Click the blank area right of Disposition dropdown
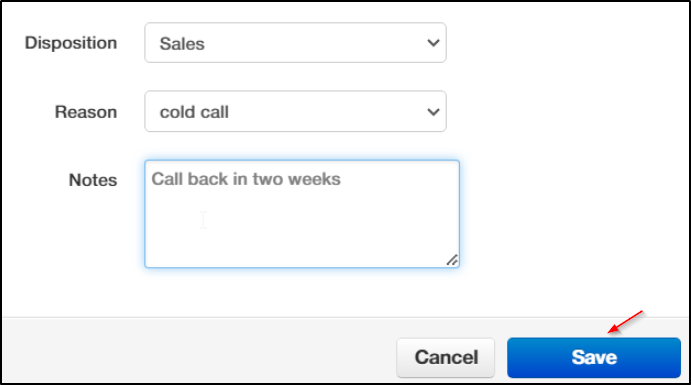Viewport: 691px width, 385px height. [x=566, y=43]
